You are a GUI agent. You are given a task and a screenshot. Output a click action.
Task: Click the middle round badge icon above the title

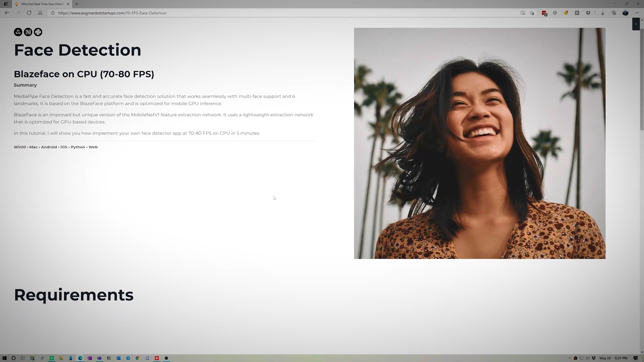pyautogui.click(x=28, y=32)
